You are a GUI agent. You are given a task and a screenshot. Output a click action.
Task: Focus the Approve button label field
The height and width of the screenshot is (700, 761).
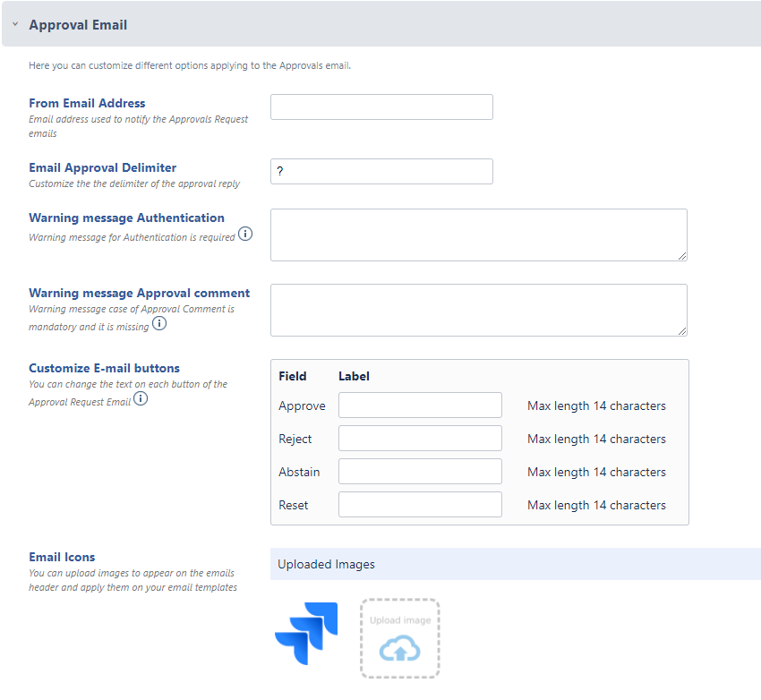pyautogui.click(x=420, y=405)
